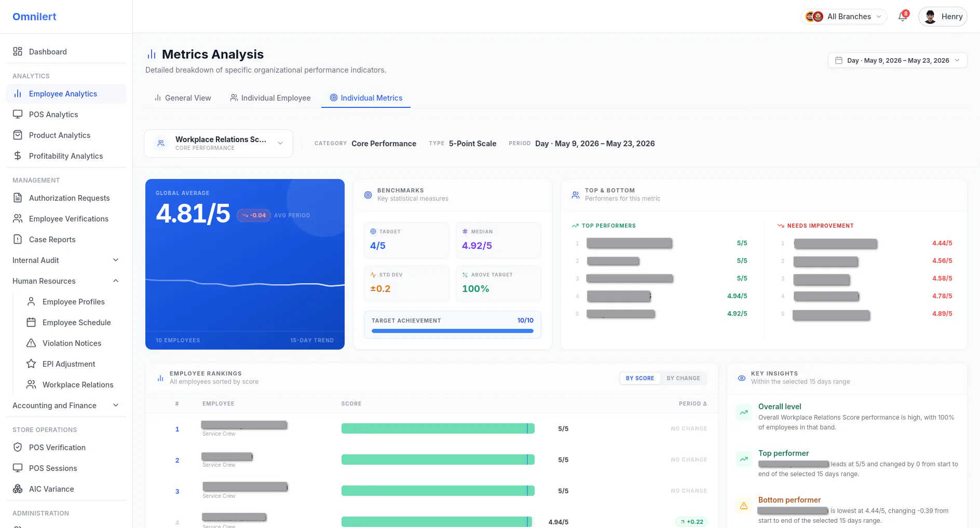Click the Std Dev ±0.2 value

pyautogui.click(x=380, y=288)
